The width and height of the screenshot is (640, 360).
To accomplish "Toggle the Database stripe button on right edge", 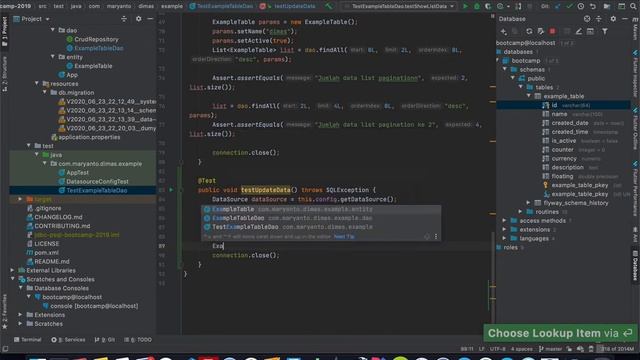I will (x=635, y=265).
